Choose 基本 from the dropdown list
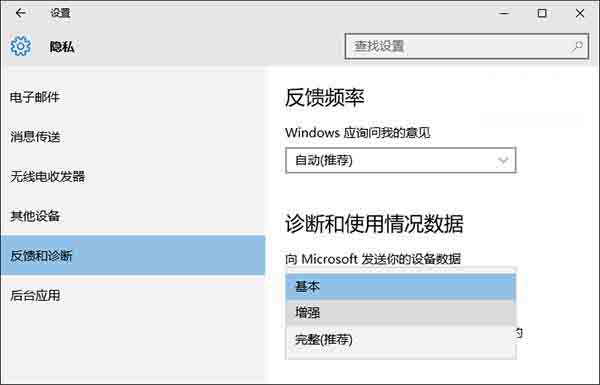 point(401,286)
